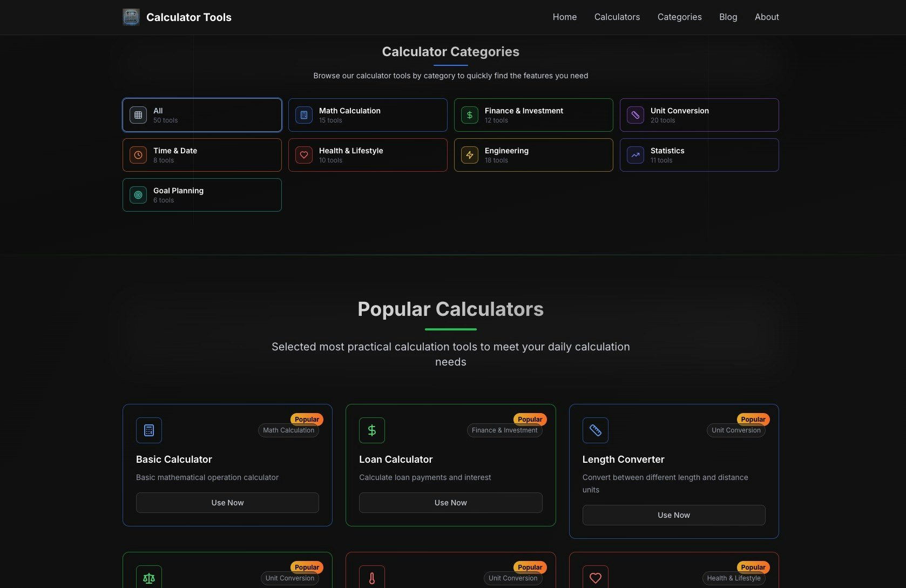Click Use Now on Loan Calculator
Screen dimensions: 906x588
451,503
